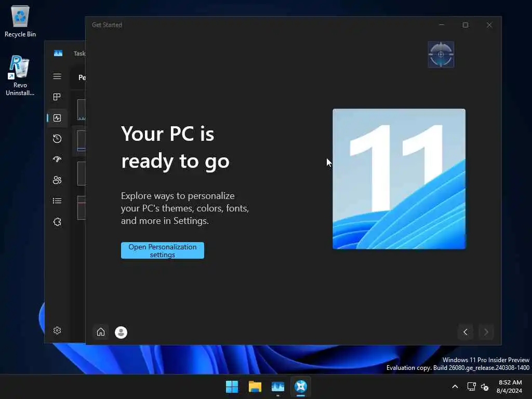Image resolution: width=532 pixels, height=399 pixels.
Task: Open Task Manager Startup apps page
Action: [x=57, y=159]
